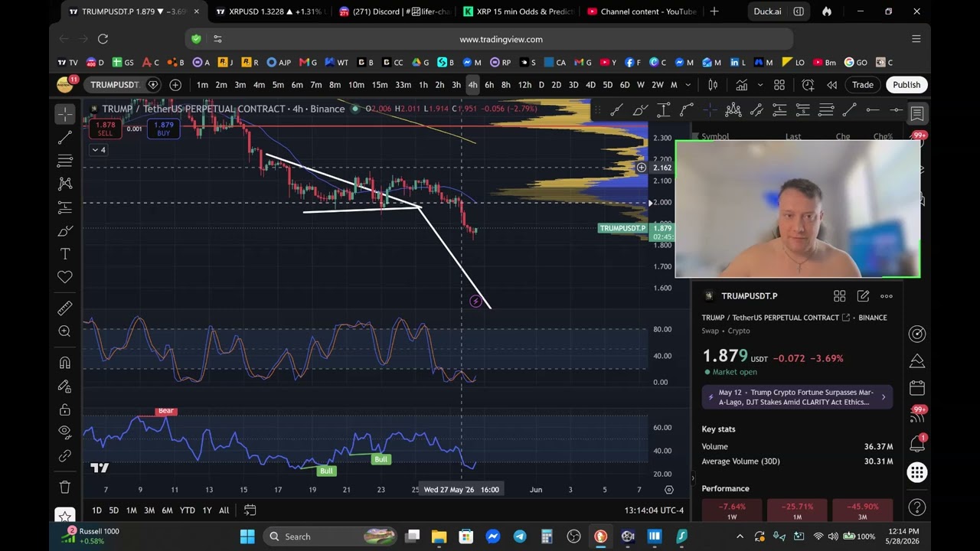
Task: Open symbol details grid icon beside TRUMPUSDT.P
Action: [x=839, y=296]
